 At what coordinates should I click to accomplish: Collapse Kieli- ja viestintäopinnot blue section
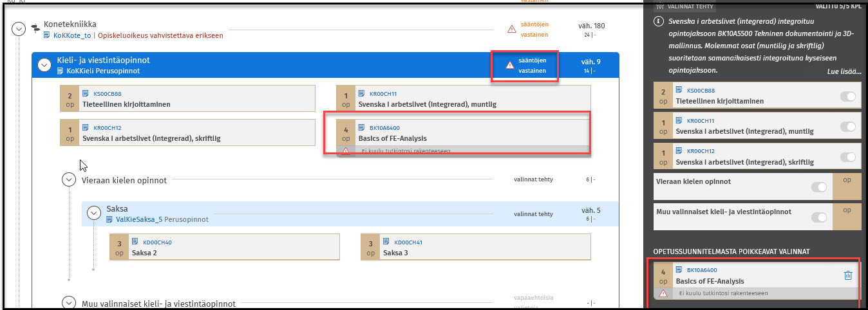[x=44, y=64]
